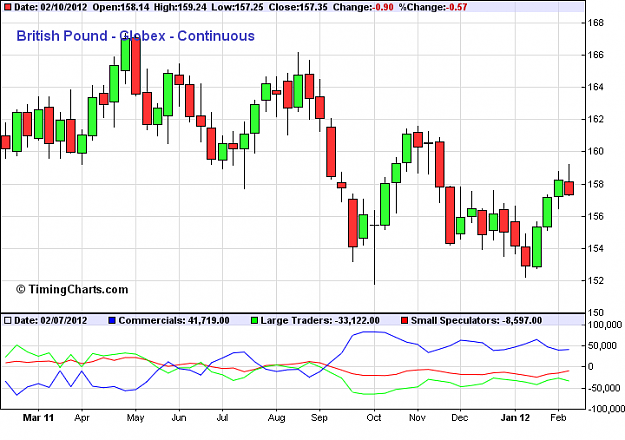Click the 'Commercials: 41,719.00' label
Viewport: 625px width, 440px height.
click(174, 320)
